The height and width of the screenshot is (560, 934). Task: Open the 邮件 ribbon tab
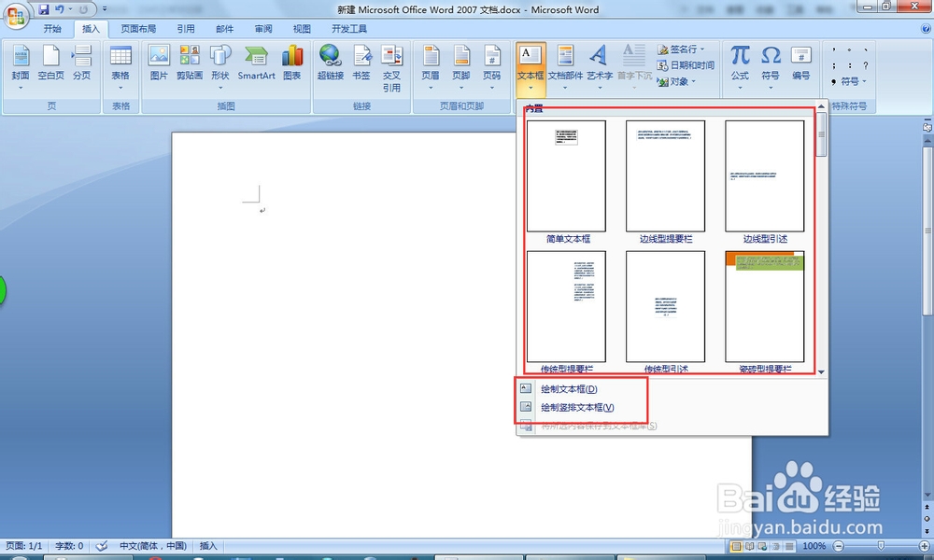[224, 29]
